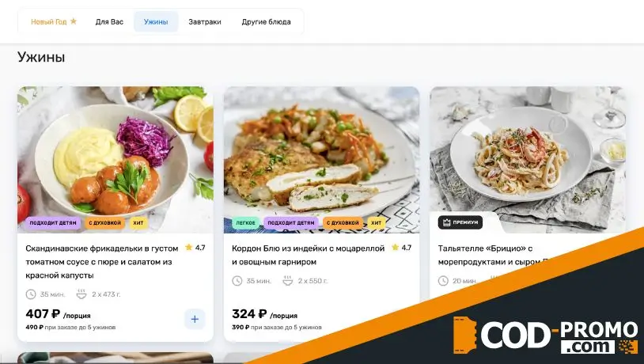Image resolution: width=644 pixels, height=364 pixels.
Task: Click the star icon next to Новый Год
Action: 74,21
